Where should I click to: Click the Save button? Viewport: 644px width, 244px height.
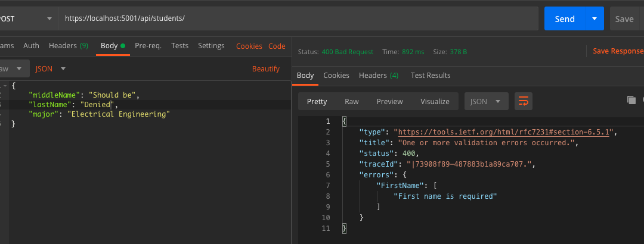(624, 18)
